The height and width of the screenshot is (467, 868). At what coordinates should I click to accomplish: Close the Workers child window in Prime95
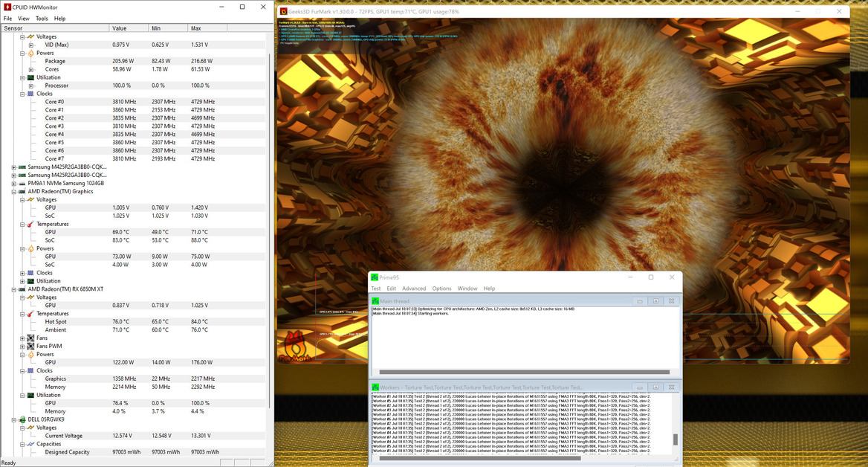(x=671, y=387)
